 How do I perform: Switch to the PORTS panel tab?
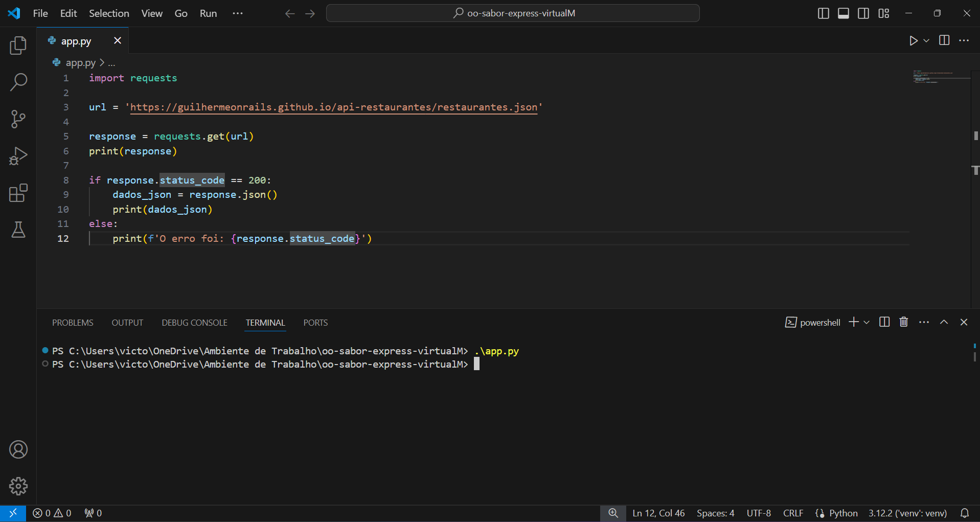(x=315, y=323)
